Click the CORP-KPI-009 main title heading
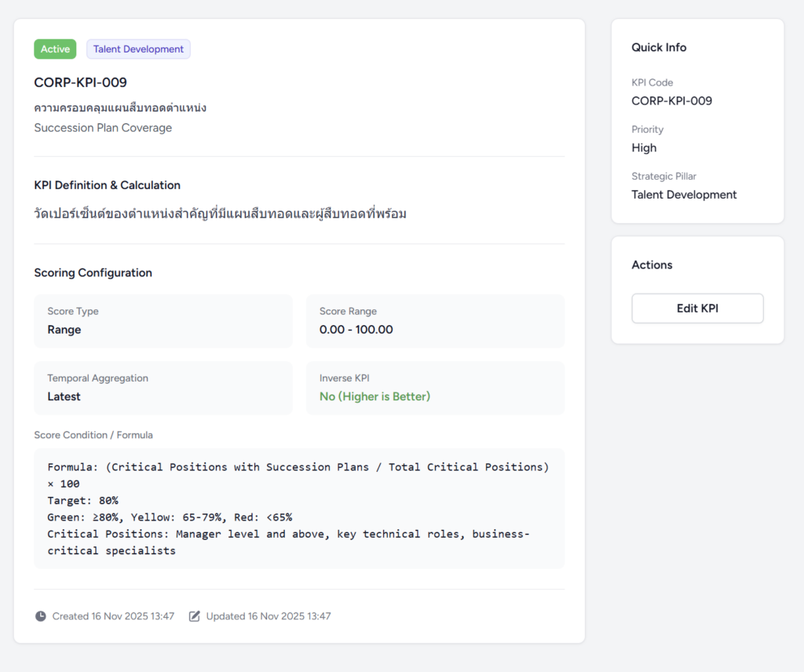This screenshot has height=672, width=804. click(80, 82)
